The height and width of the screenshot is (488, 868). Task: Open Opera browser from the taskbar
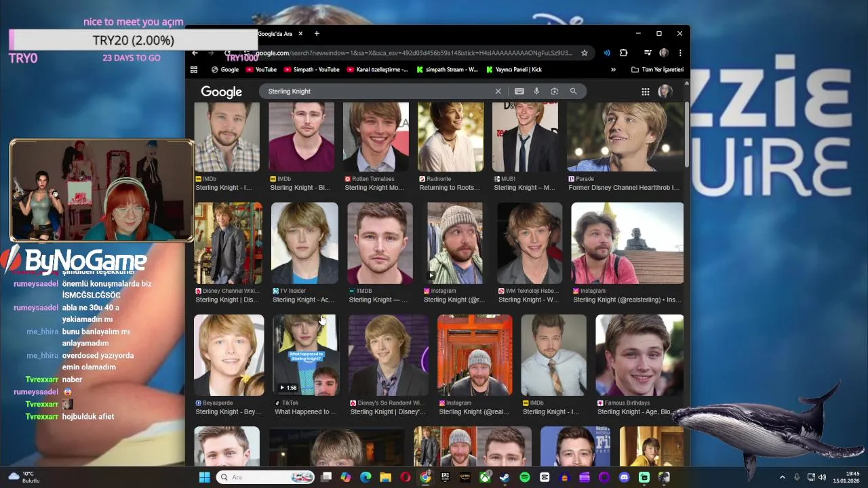[x=406, y=477]
